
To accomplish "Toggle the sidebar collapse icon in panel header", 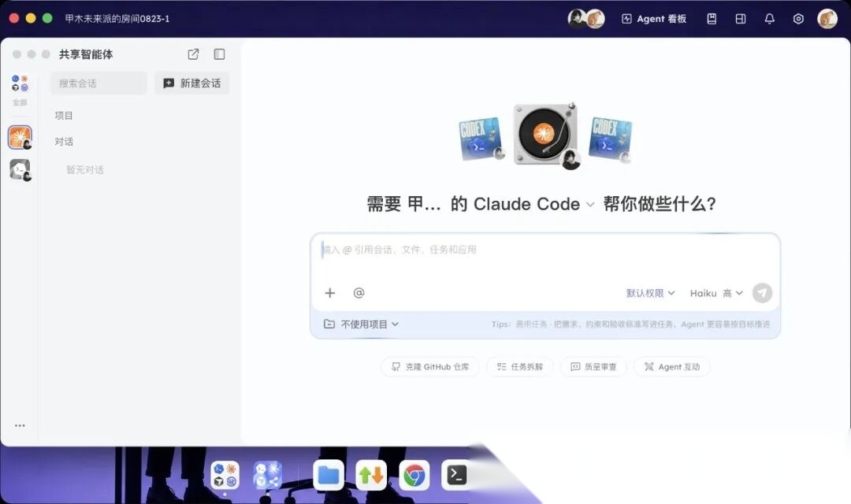I will pos(219,54).
